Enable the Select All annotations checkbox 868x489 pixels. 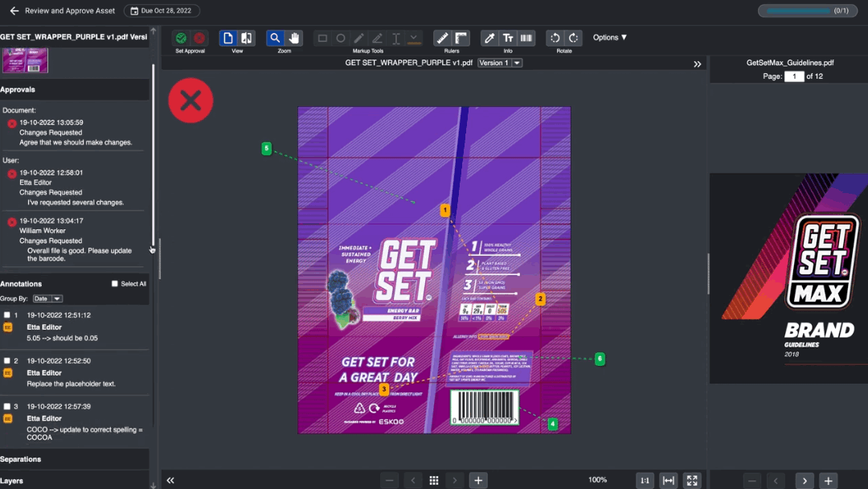click(x=114, y=283)
